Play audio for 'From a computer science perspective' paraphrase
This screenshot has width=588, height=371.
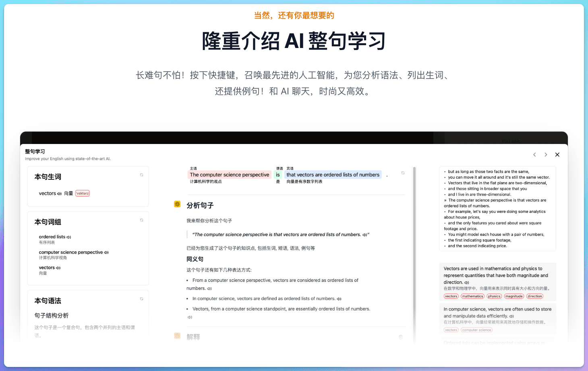(209, 289)
